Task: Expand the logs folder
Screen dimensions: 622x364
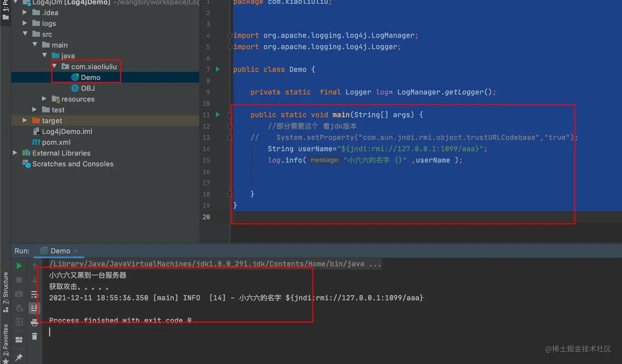Action: 25,23
